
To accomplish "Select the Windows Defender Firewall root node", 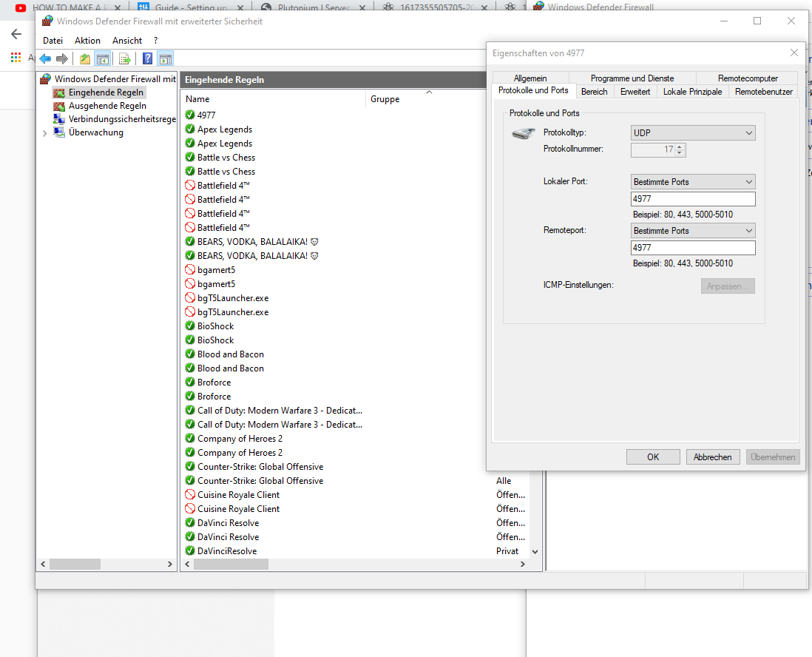I will pos(115,78).
